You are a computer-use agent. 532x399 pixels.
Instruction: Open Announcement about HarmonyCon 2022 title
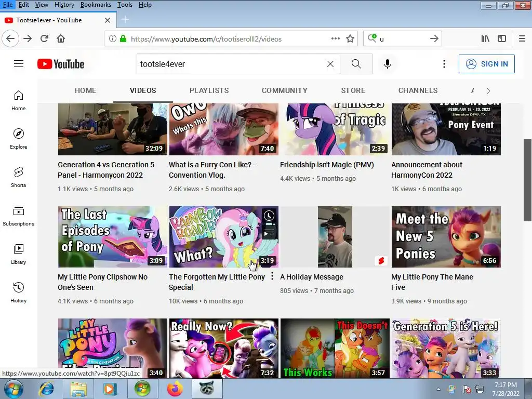point(427,170)
